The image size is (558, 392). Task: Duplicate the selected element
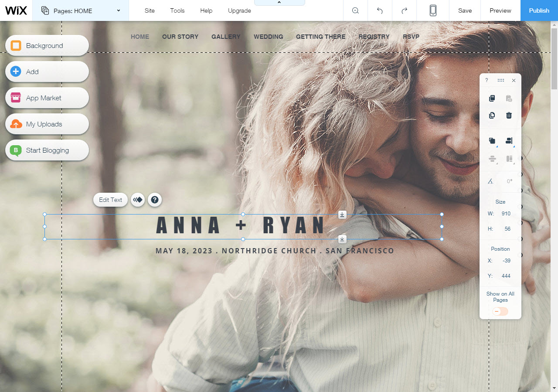pyautogui.click(x=492, y=116)
